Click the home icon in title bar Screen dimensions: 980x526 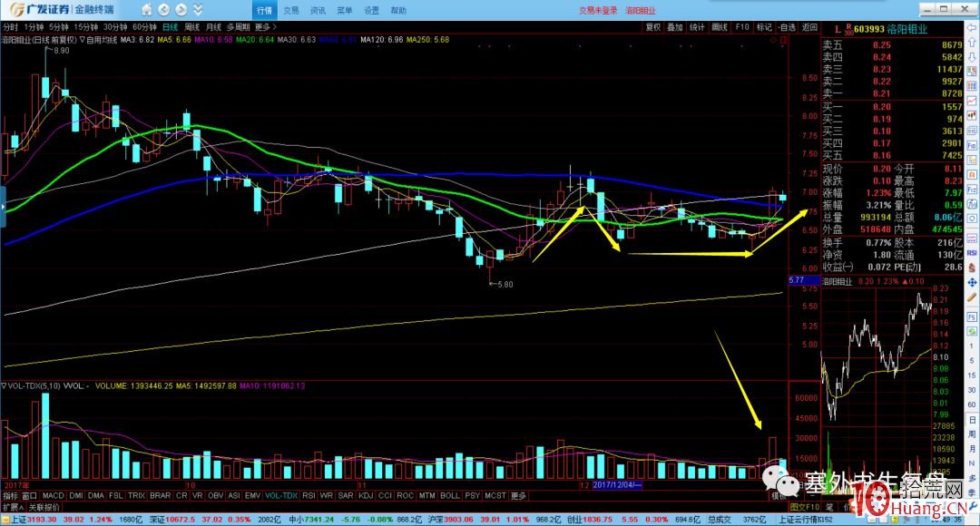146,10
